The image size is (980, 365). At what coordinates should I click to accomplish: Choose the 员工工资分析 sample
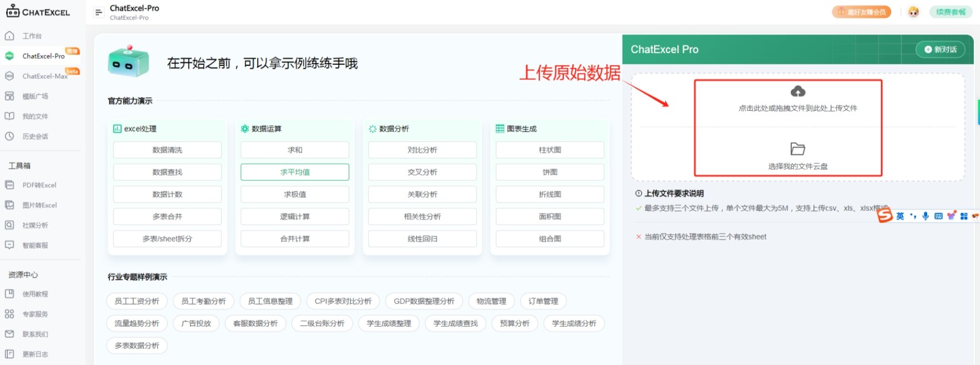pos(137,301)
